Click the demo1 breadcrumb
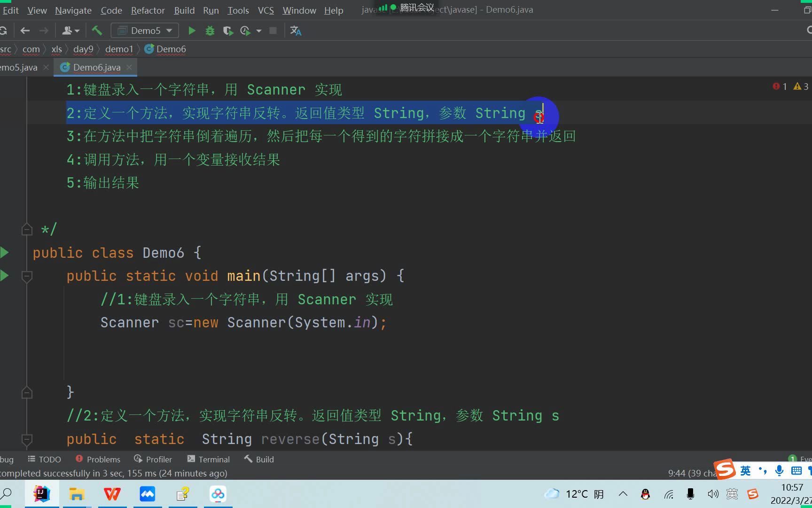This screenshot has width=812, height=508. [x=119, y=49]
